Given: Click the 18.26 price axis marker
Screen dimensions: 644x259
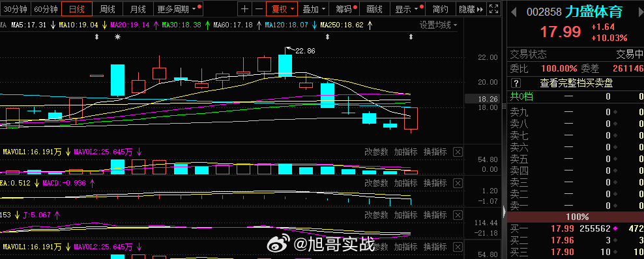Looking at the screenshot, I should pyautogui.click(x=488, y=99).
